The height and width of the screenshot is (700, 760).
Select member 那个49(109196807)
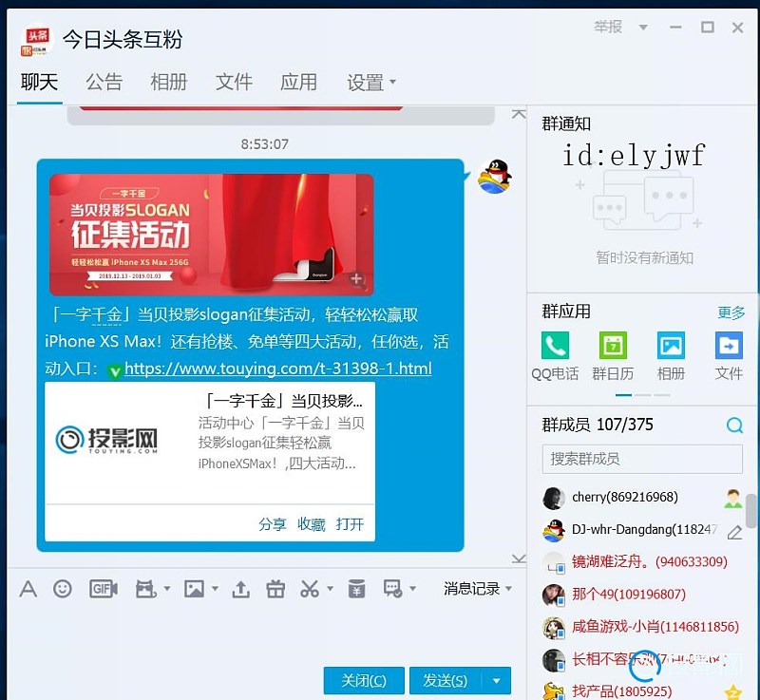(x=642, y=595)
